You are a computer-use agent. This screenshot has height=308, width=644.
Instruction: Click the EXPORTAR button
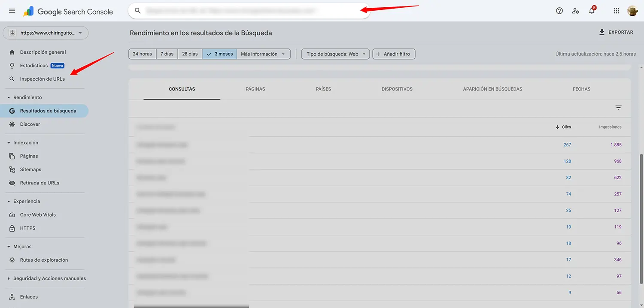pyautogui.click(x=617, y=32)
